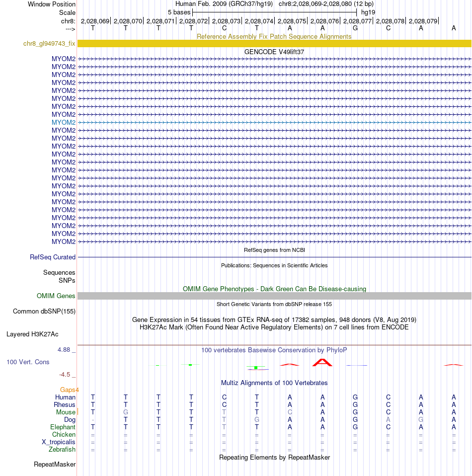Click the 4.88 PhyloP upper scale value

[64, 350]
